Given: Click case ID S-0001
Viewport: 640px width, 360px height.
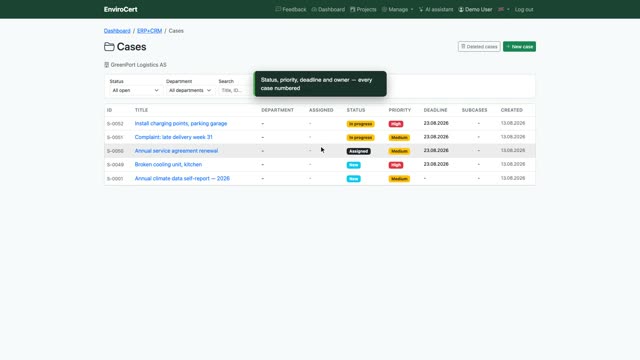Looking at the screenshot, I should click(x=115, y=179).
